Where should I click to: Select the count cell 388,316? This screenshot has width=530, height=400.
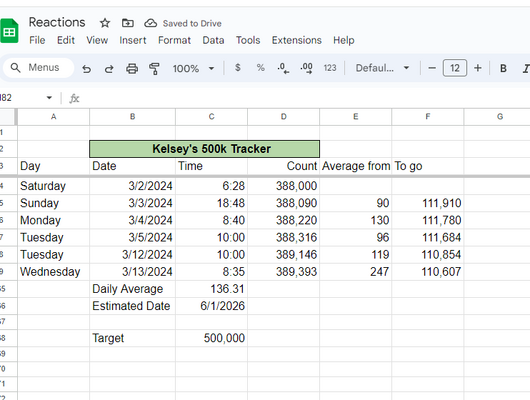[x=284, y=237]
